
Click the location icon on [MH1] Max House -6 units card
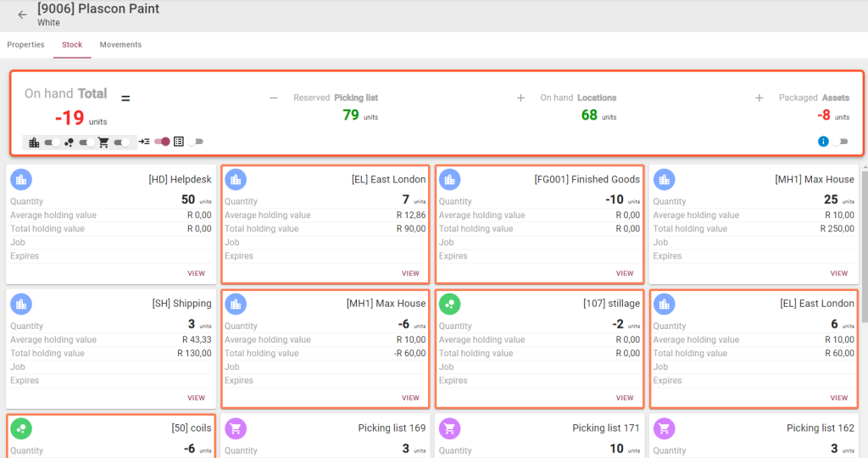(236, 304)
